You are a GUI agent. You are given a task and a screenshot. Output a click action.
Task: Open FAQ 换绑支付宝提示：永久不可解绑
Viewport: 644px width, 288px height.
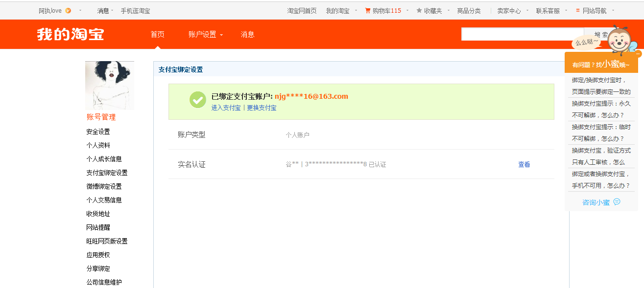click(x=601, y=109)
